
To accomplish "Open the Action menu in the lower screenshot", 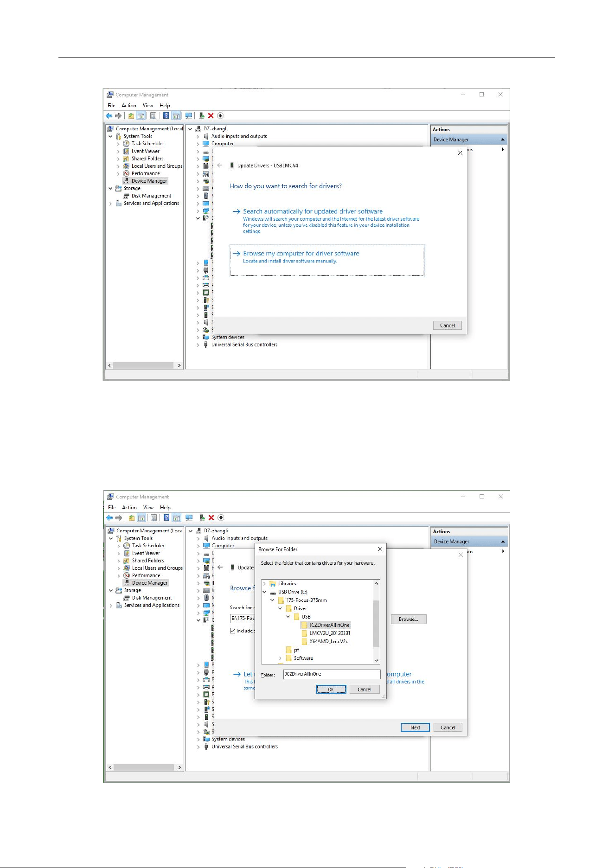I will 129,508.
